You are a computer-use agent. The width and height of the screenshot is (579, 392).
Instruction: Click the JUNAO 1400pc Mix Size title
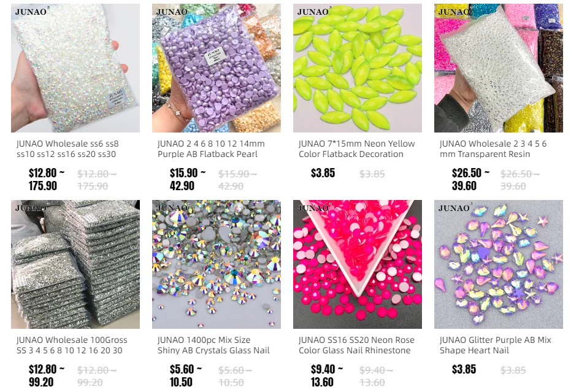213,345
